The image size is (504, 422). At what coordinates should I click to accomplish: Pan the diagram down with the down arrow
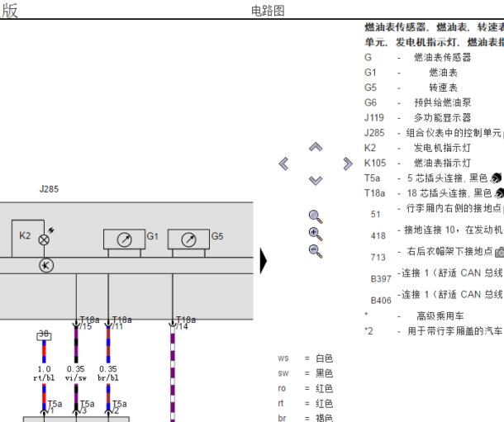point(316,181)
